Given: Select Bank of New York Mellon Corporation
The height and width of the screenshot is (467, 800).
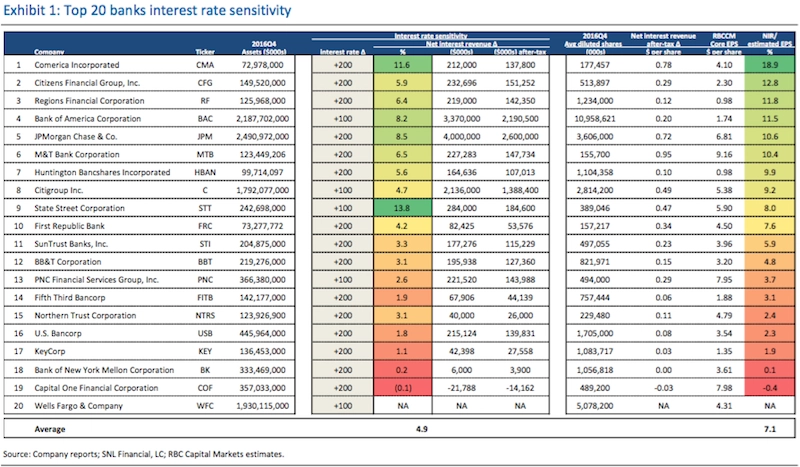Looking at the screenshot, I should [x=104, y=370].
